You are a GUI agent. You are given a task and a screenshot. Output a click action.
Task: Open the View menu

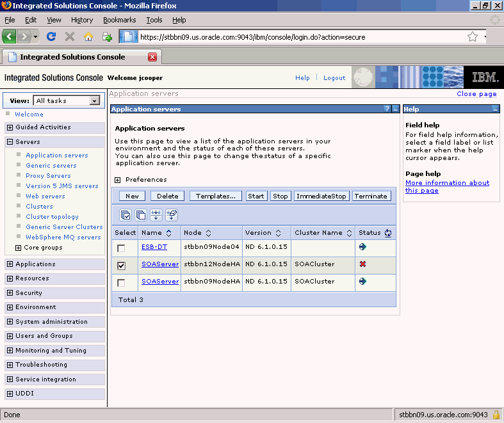pos(54,20)
